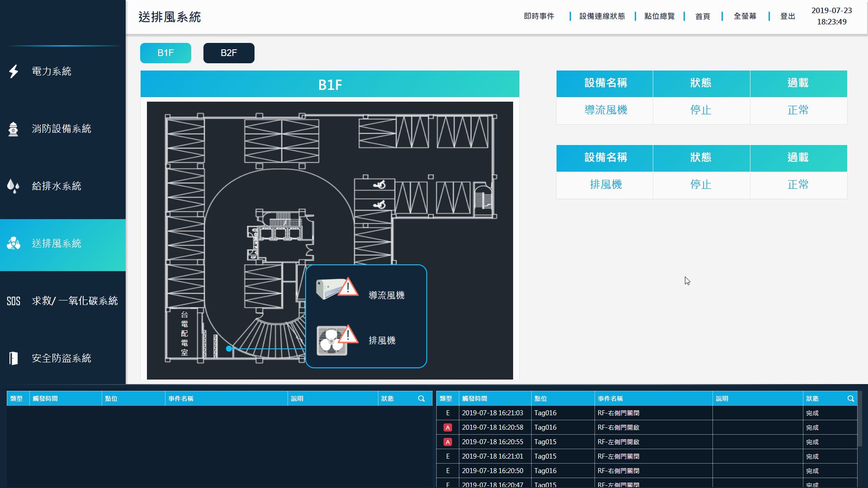The image size is (868, 488).
Task: Click 停止 status of 導流風機
Action: point(701,110)
